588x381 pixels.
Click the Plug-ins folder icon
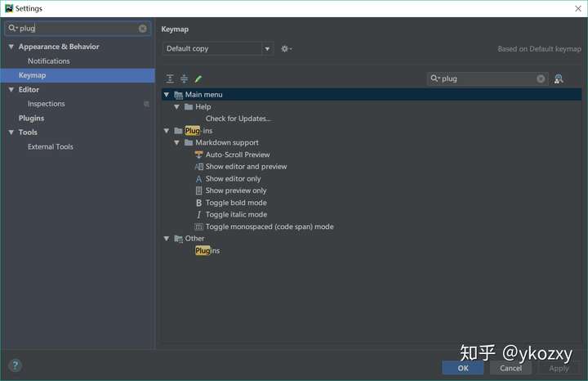(179, 131)
